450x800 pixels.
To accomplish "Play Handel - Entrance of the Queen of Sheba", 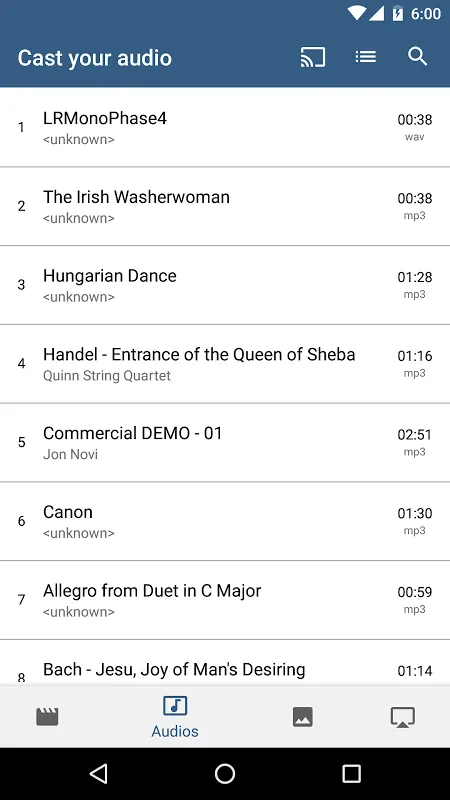I will pyautogui.click(x=225, y=364).
